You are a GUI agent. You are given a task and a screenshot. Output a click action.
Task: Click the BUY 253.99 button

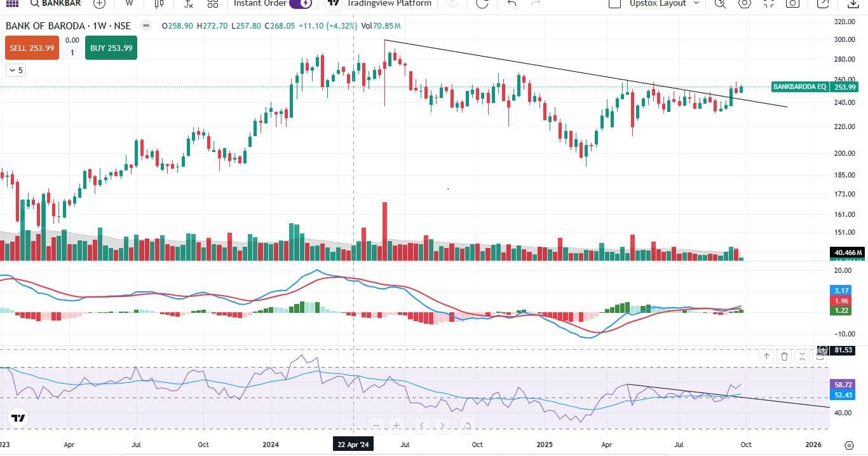pos(111,48)
